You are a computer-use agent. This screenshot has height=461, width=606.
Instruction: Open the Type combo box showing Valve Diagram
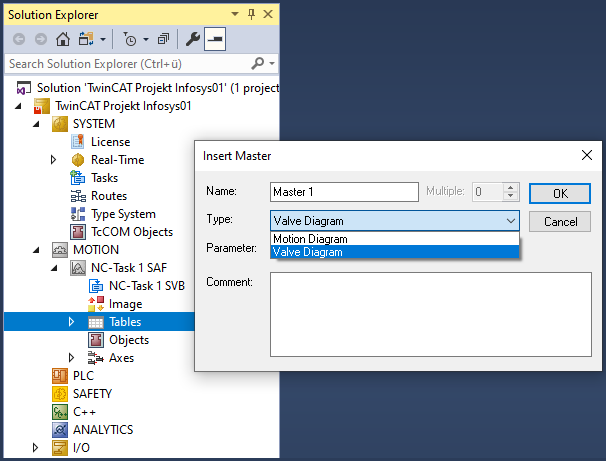(395, 221)
